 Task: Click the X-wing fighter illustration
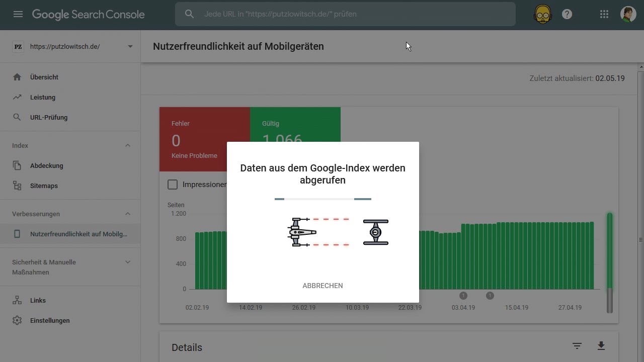(x=302, y=232)
